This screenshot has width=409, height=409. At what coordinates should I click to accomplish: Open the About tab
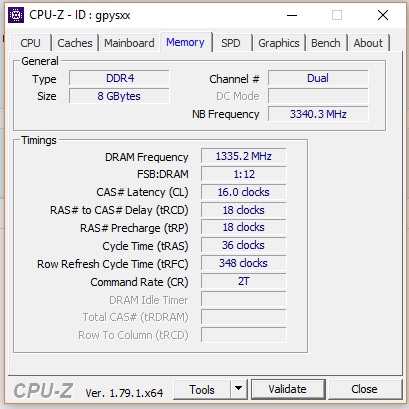tap(368, 43)
